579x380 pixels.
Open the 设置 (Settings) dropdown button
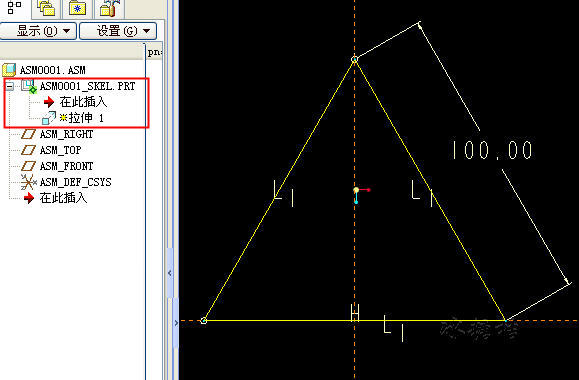118,31
